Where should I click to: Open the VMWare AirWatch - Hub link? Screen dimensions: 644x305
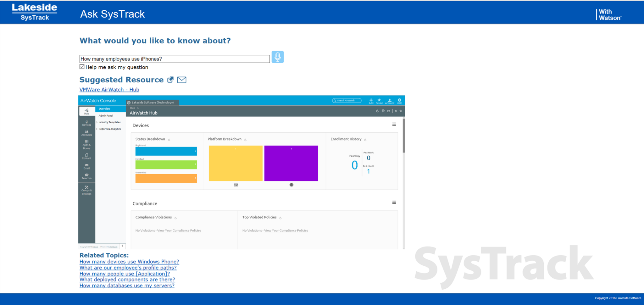click(109, 90)
